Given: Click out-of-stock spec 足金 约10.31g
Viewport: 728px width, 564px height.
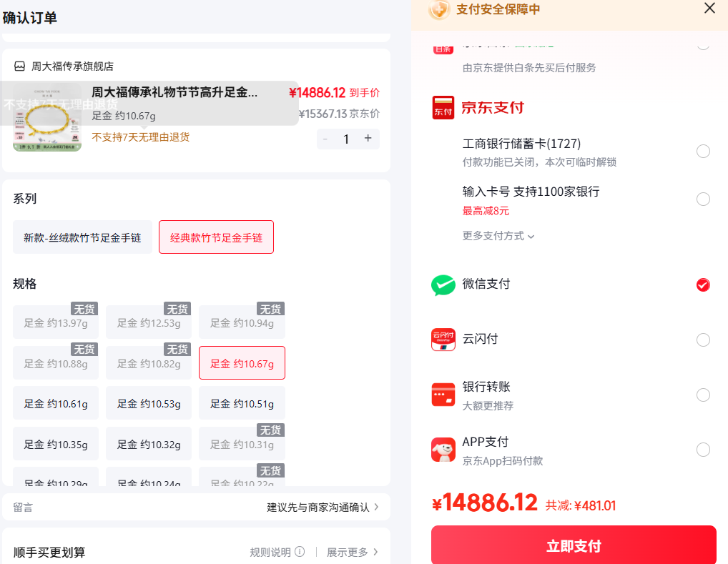Looking at the screenshot, I should 242,444.
